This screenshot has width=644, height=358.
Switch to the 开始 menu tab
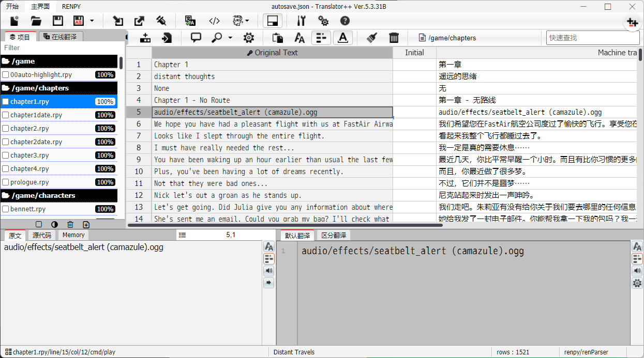(x=12, y=6)
